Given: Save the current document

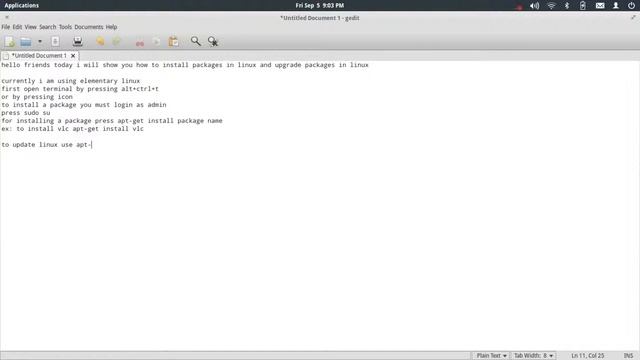Looking at the screenshot, I should coord(55,41).
